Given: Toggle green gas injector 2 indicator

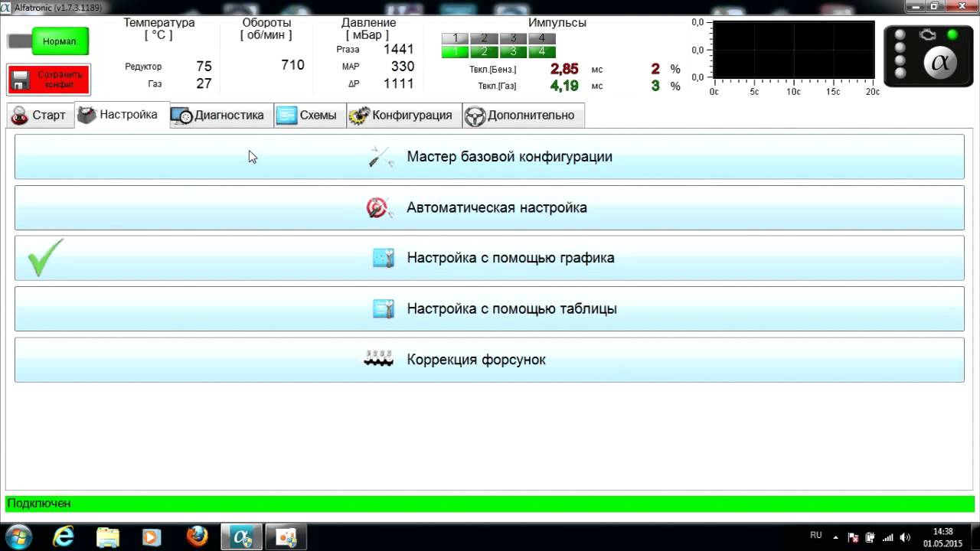Looking at the screenshot, I should pos(484,52).
